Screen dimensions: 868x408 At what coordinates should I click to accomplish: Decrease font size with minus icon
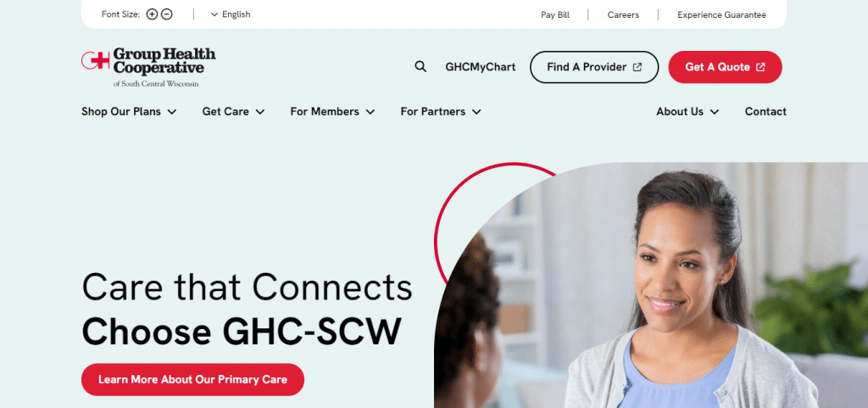point(167,14)
